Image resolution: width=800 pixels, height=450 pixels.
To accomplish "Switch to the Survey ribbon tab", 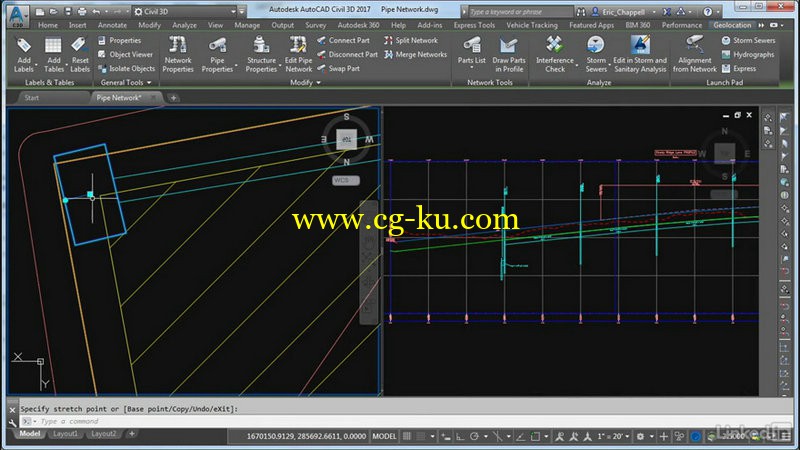I will (x=315, y=25).
